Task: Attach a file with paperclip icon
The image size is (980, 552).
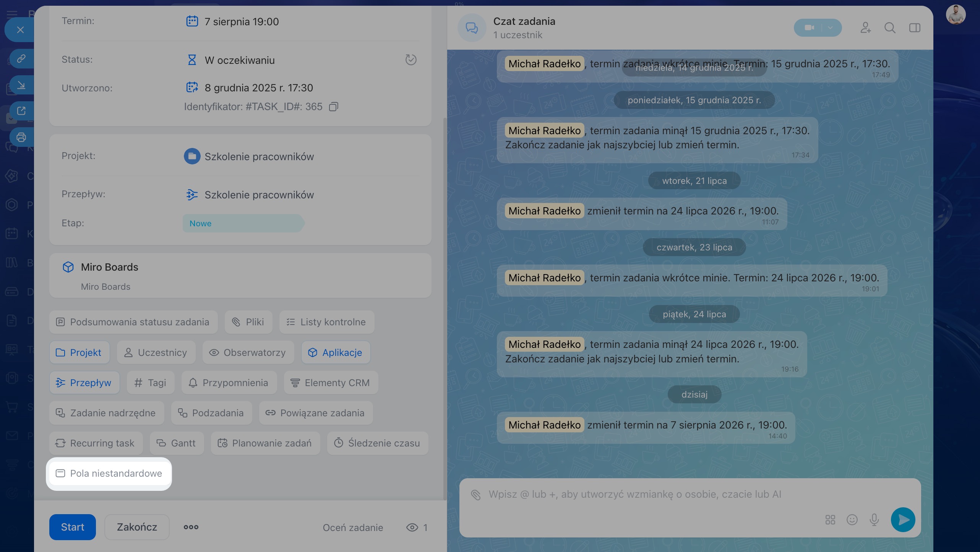Action: pyautogui.click(x=475, y=495)
